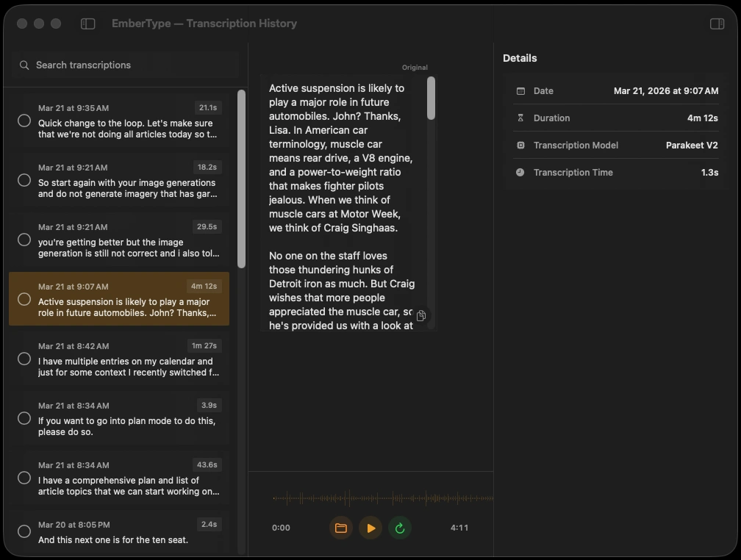Retranscribe with green refresh button
Viewport: 741px width, 560px height.
(x=400, y=528)
